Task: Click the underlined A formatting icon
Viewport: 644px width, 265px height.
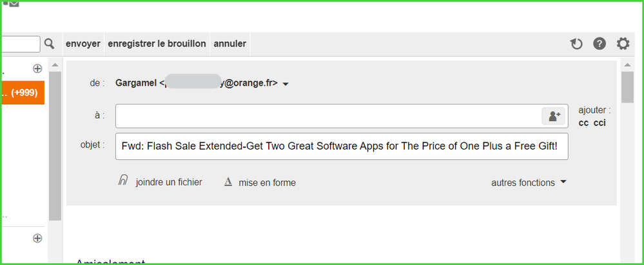Action: tap(228, 182)
